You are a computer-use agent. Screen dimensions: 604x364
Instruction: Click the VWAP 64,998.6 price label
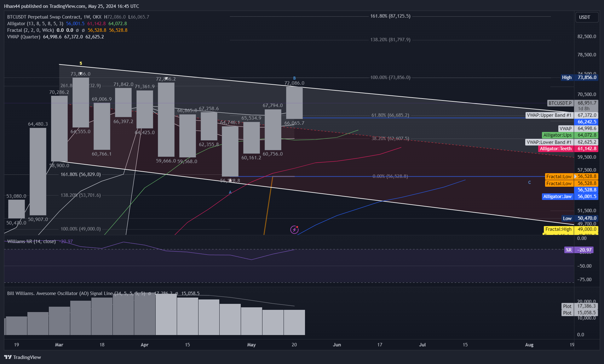pyautogui.click(x=578, y=128)
